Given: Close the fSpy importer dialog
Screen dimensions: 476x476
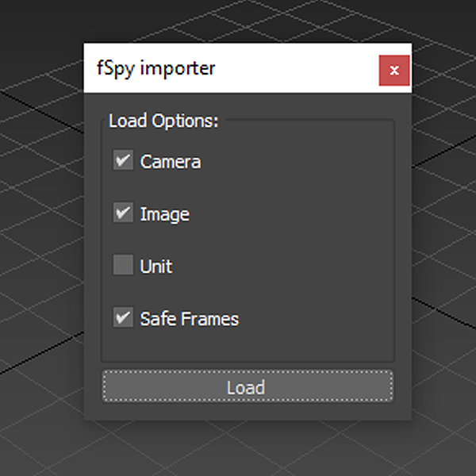Looking at the screenshot, I should pos(394,71).
